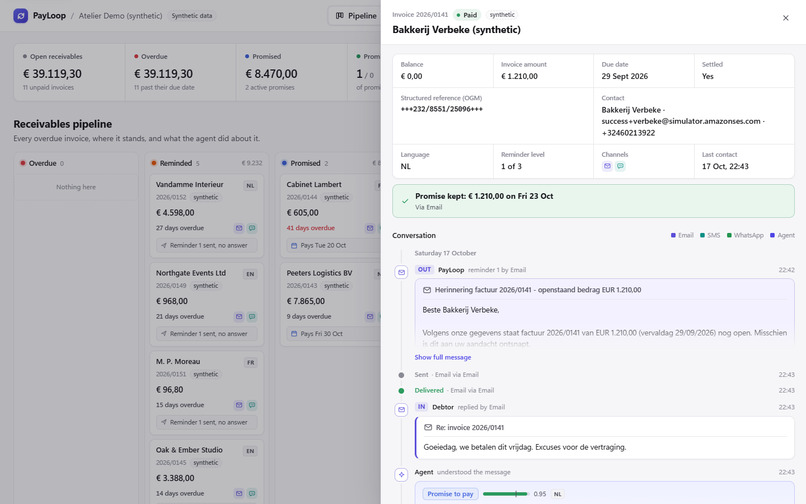Click the IN badge on the Debtor reply
The width and height of the screenshot is (806, 504).
pyautogui.click(x=422, y=407)
